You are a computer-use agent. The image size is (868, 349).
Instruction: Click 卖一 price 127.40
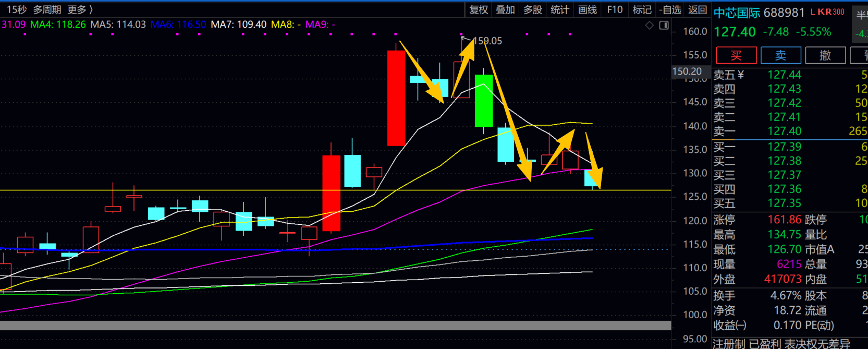784,131
